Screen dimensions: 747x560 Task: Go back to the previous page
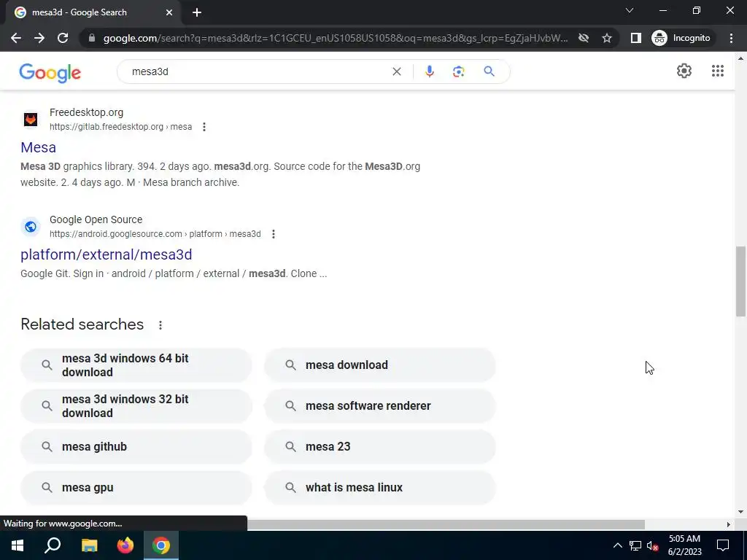(16, 38)
